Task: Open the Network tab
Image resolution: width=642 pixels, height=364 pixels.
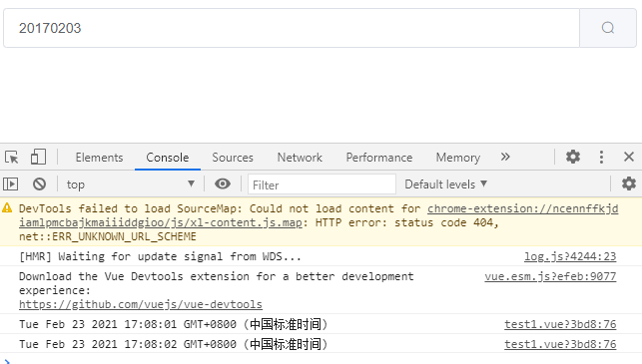Action: [x=300, y=158]
